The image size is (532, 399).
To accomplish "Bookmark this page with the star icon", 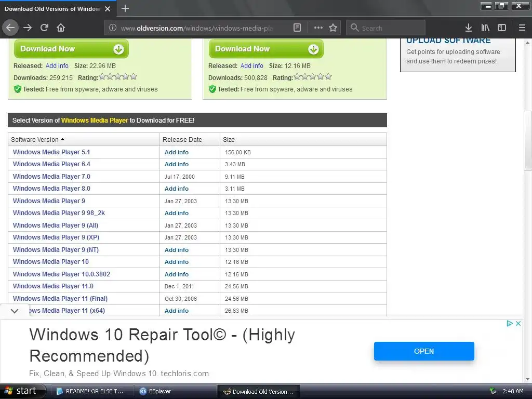I will tap(333, 28).
